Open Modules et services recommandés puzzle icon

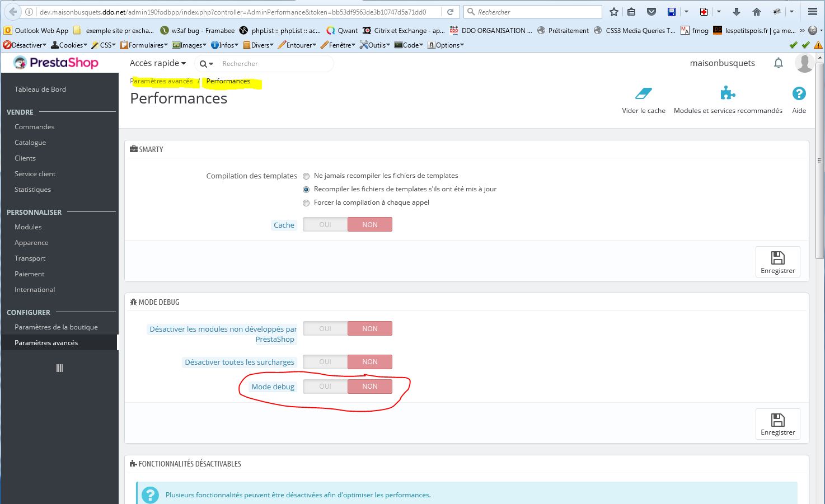click(x=728, y=93)
